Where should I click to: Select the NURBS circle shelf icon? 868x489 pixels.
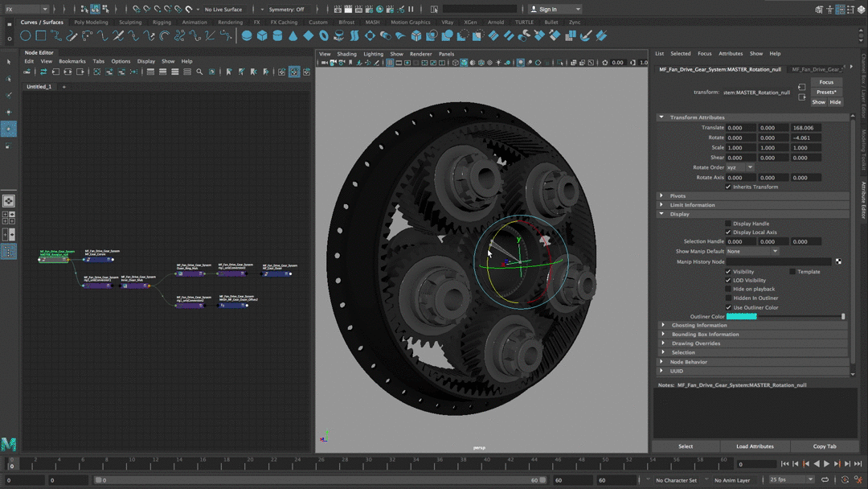(x=26, y=36)
